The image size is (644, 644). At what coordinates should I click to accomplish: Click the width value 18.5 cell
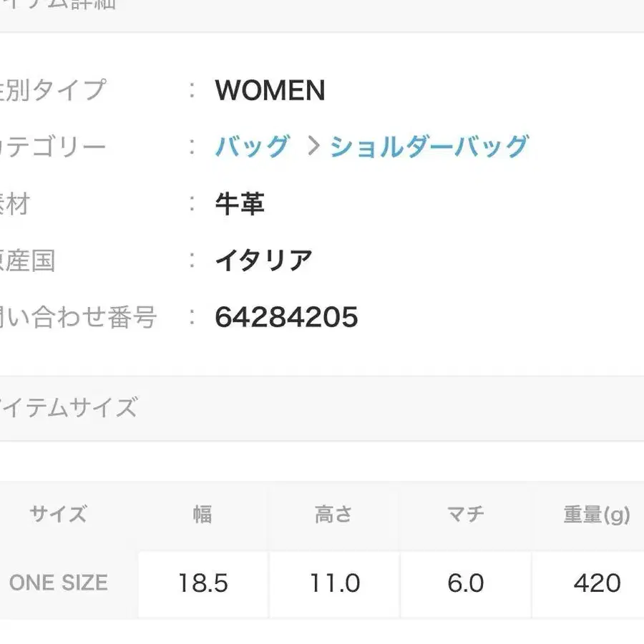(x=203, y=583)
